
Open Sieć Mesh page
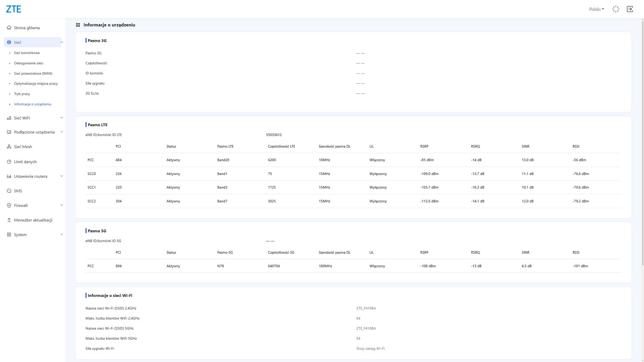tap(23, 147)
